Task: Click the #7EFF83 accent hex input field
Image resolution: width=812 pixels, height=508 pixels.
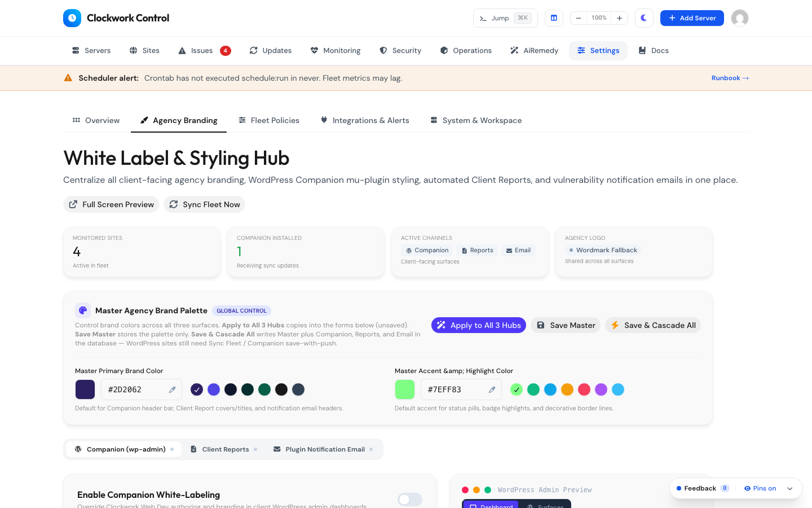Action: point(461,389)
